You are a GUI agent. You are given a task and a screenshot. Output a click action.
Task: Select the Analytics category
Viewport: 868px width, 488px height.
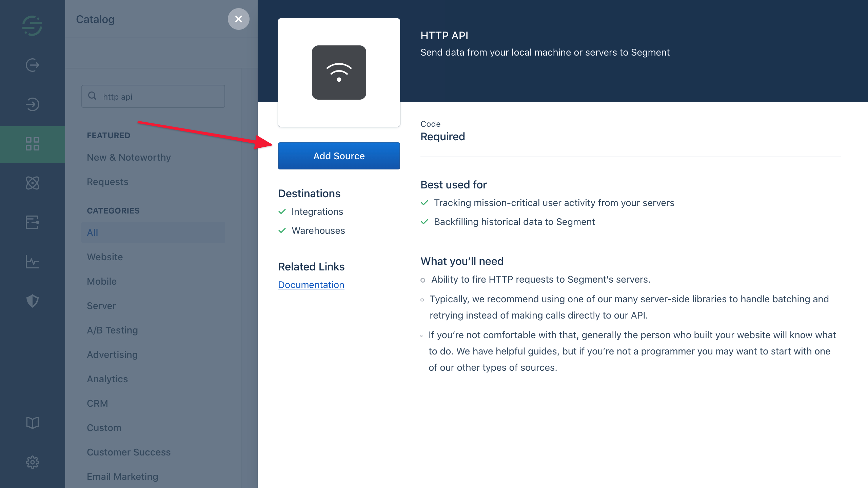[x=107, y=379]
